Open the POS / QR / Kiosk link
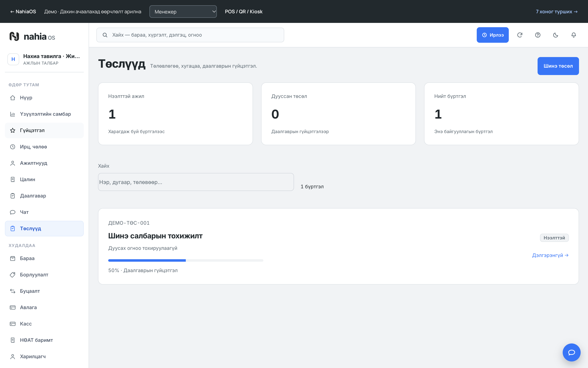Image resolution: width=588 pixels, height=368 pixels. click(x=244, y=12)
